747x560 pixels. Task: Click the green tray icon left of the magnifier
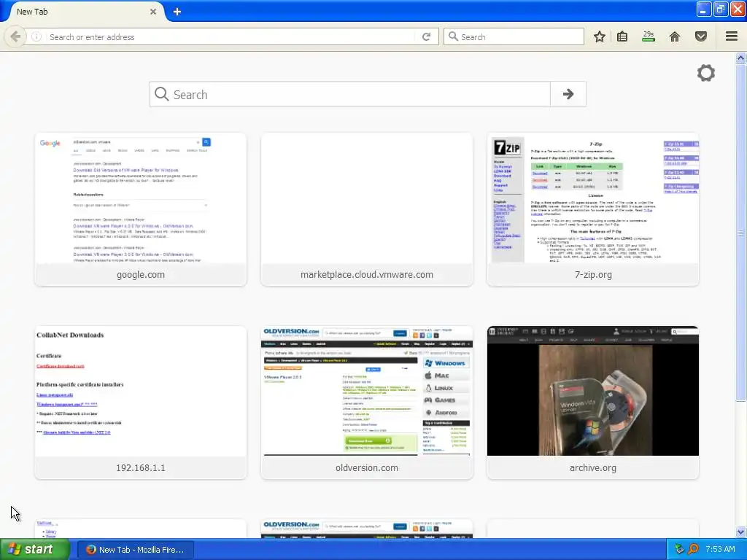pos(679,549)
